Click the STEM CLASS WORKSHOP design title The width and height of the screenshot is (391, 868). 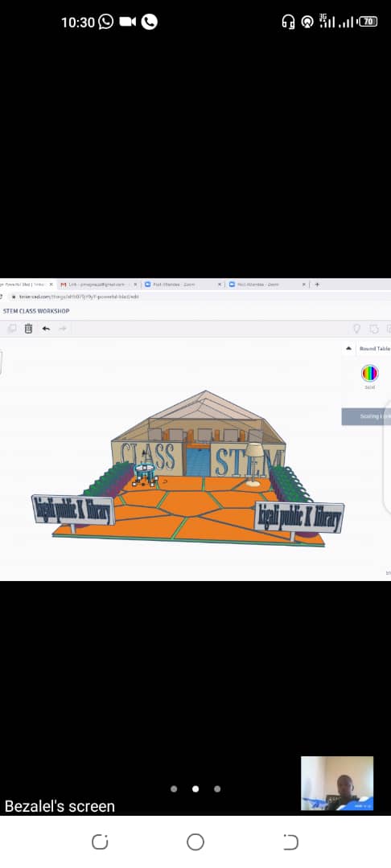click(x=36, y=311)
